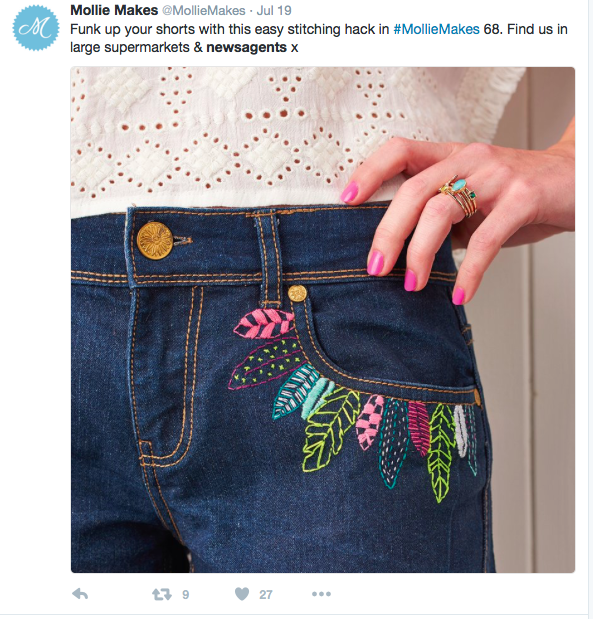
Task: Open the Jul 19 timestamp permalink
Action: click(x=274, y=10)
